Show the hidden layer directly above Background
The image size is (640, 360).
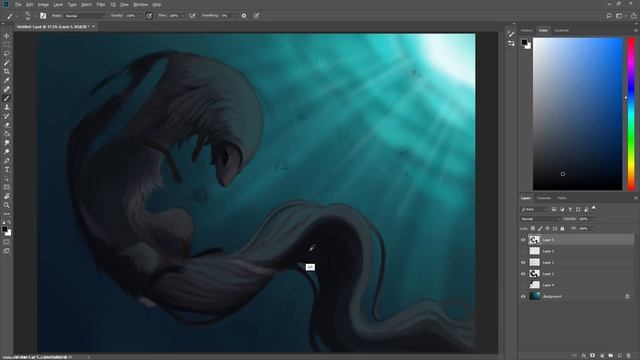[x=523, y=285]
